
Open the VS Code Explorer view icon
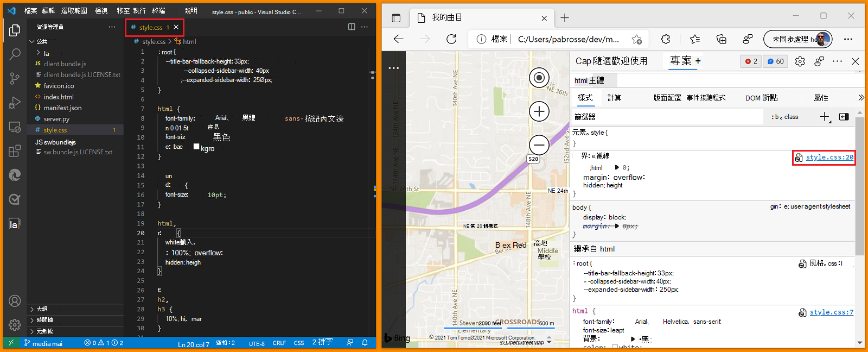tap(15, 30)
